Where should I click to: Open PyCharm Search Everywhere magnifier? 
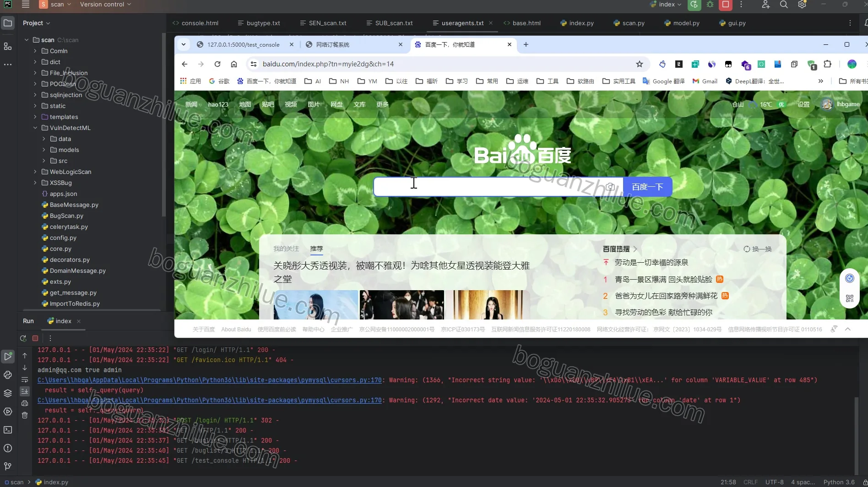click(784, 5)
